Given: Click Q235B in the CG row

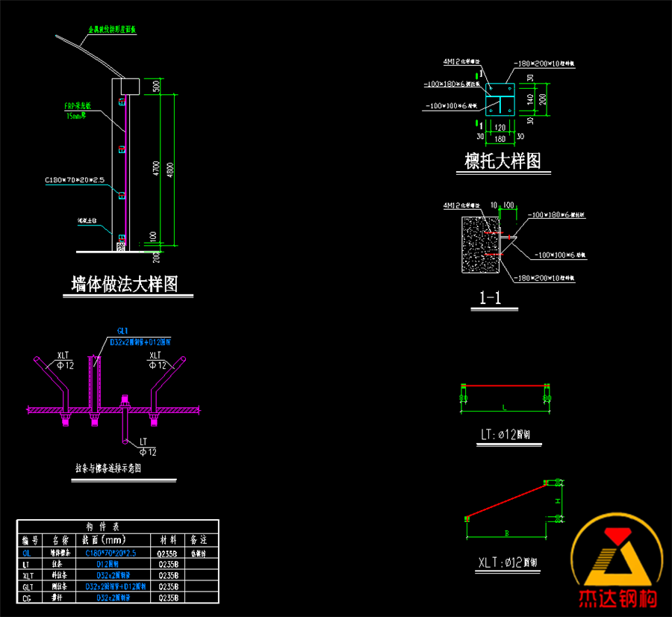Looking at the screenshot, I should 169,598.
